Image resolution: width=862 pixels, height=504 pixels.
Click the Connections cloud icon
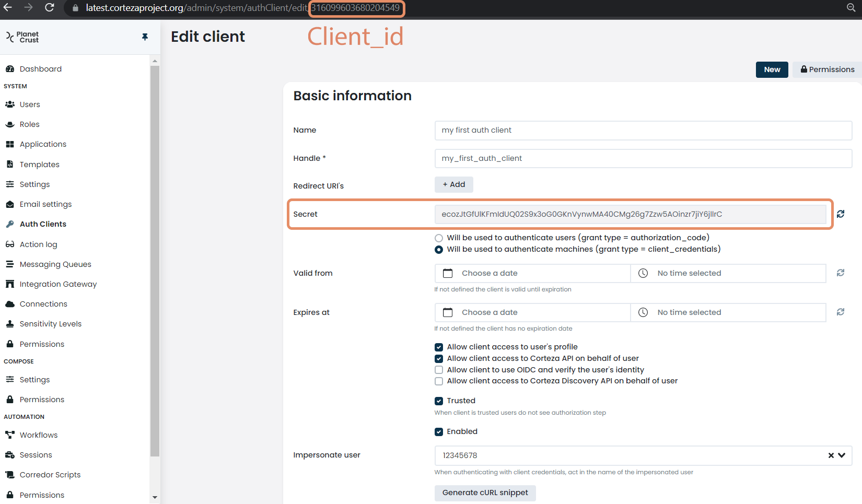coord(10,304)
